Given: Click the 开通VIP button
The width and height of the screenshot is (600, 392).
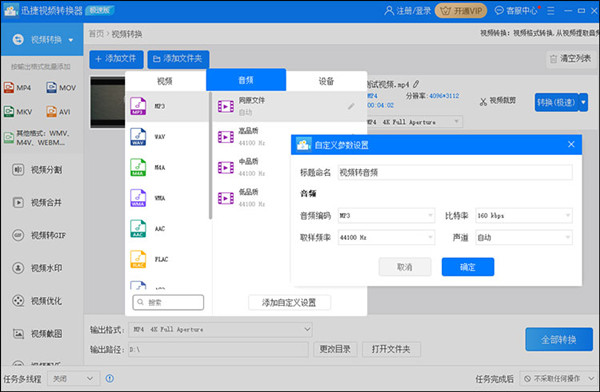Looking at the screenshot, I should coord(461,11).
